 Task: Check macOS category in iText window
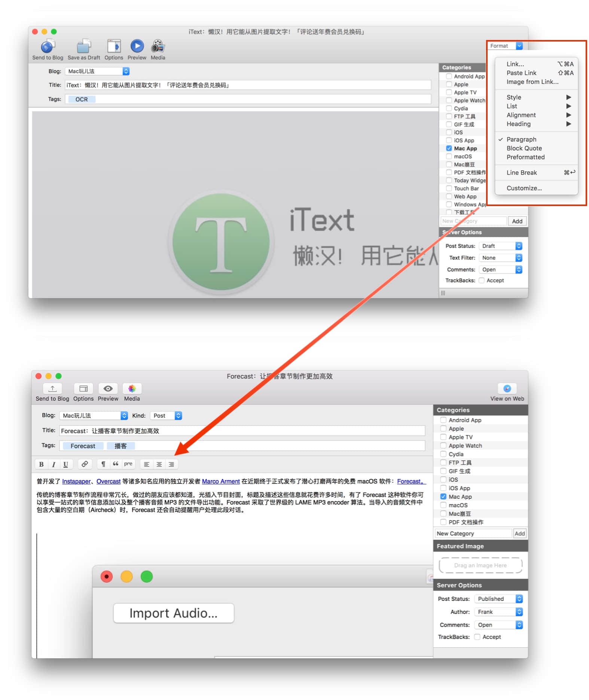(x=449, y=156)
